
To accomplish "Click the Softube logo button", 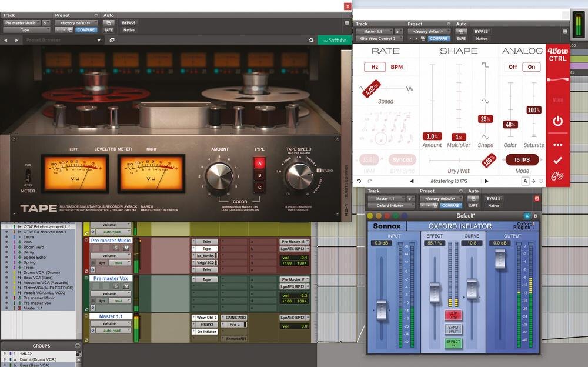I will coord(335,40).
